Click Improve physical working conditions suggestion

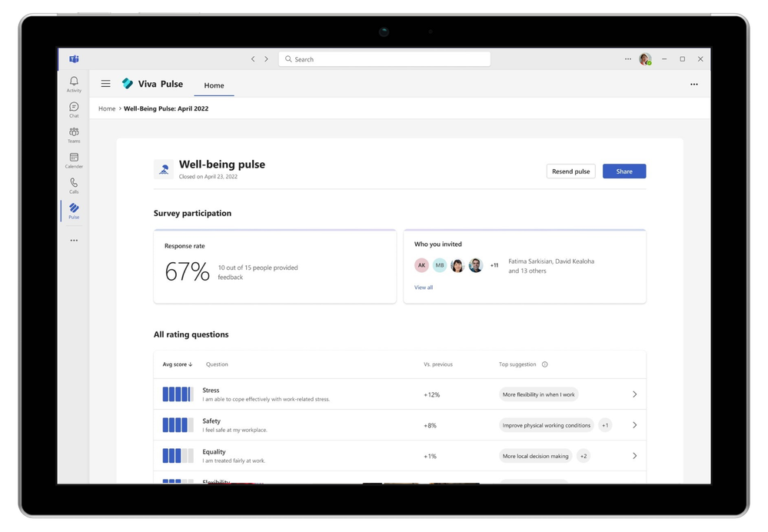click(x=546, y=425)
